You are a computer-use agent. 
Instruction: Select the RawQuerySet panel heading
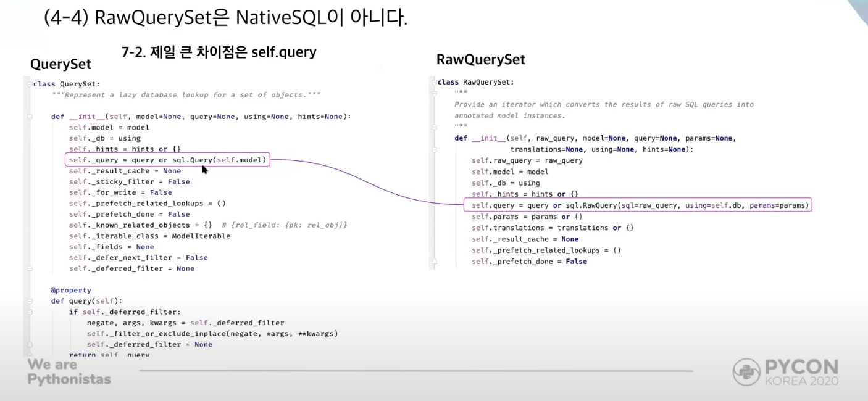pyautogui.click(x=480, y=59)
